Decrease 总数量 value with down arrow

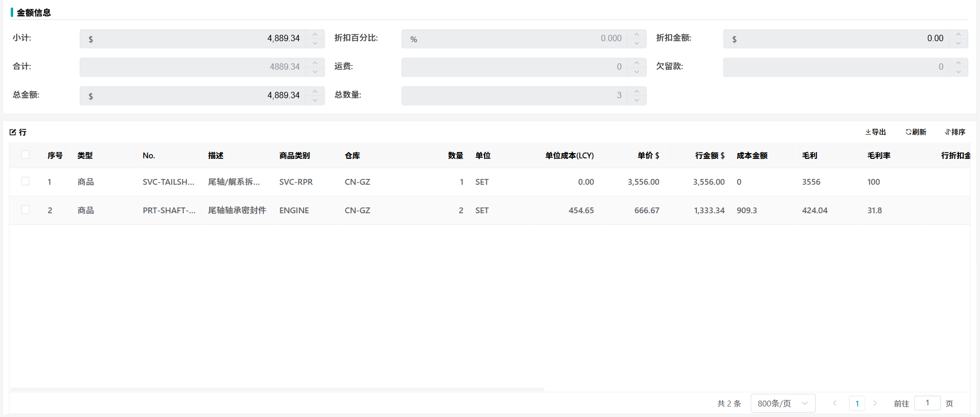click(637, 100)
